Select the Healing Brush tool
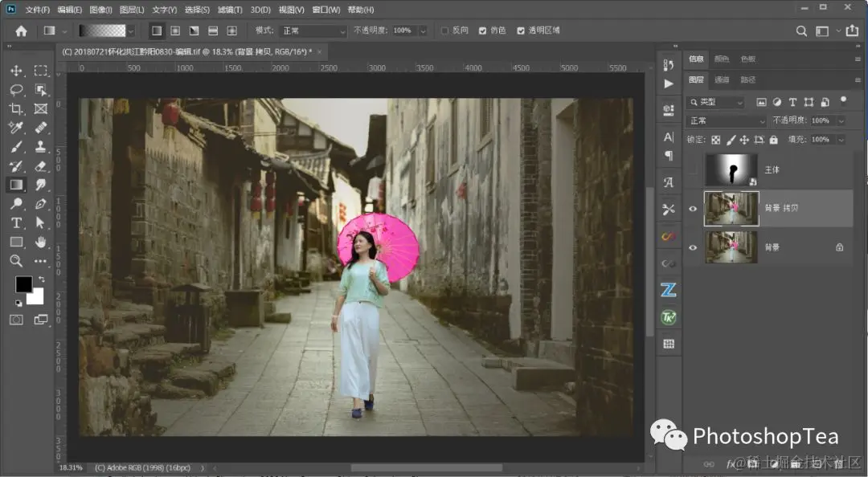Screen dimensions: 868x477 [40, 127]
